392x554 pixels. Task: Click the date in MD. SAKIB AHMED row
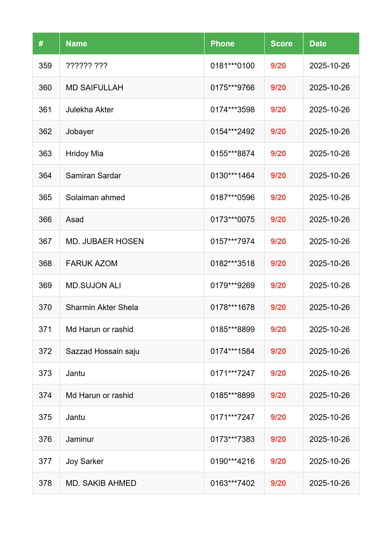(x=329, y=483)
